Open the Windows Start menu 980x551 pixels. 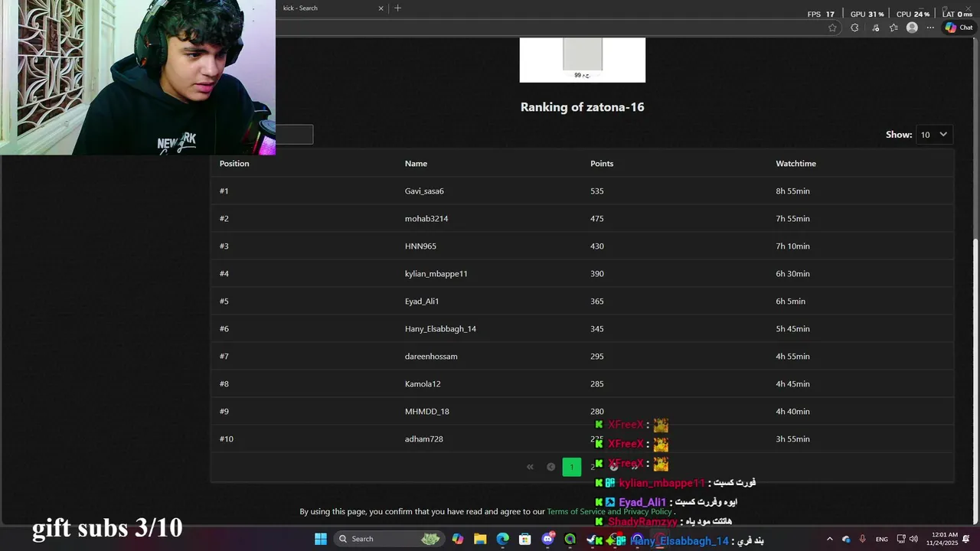[321, 539]
